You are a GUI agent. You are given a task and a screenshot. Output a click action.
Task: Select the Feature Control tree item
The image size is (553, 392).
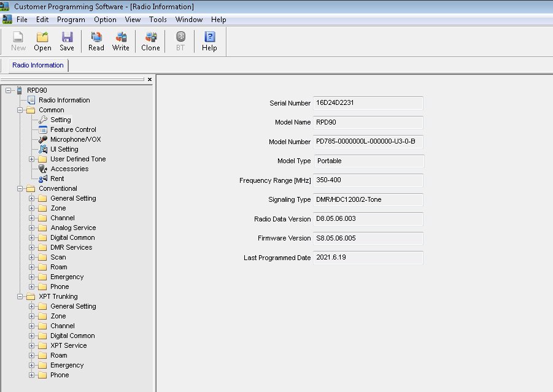click(x=73, y=129)
